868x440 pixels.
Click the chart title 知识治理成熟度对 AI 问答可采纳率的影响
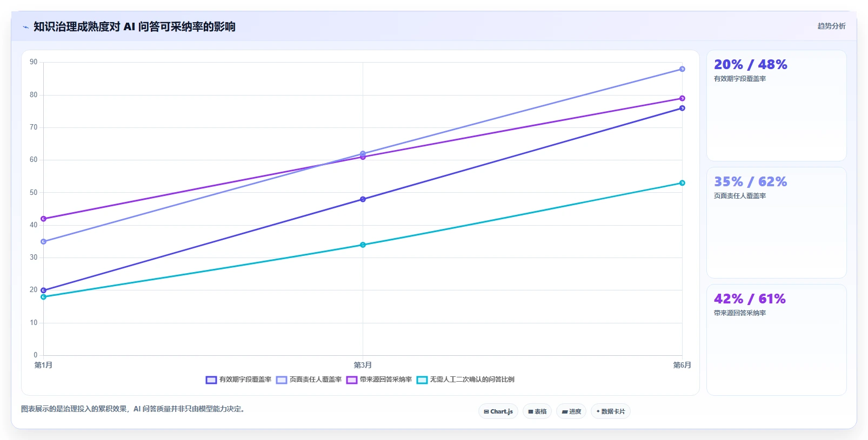(135, 26)
